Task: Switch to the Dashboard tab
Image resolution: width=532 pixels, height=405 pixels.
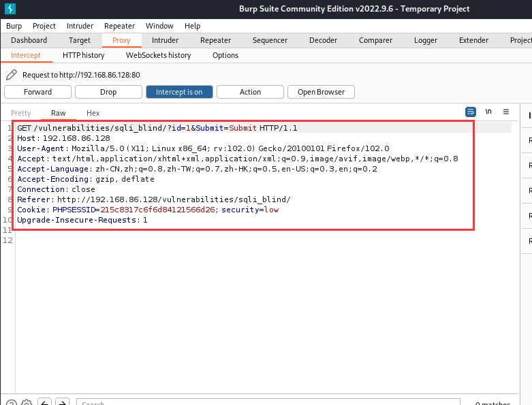Action: point(29,40)
